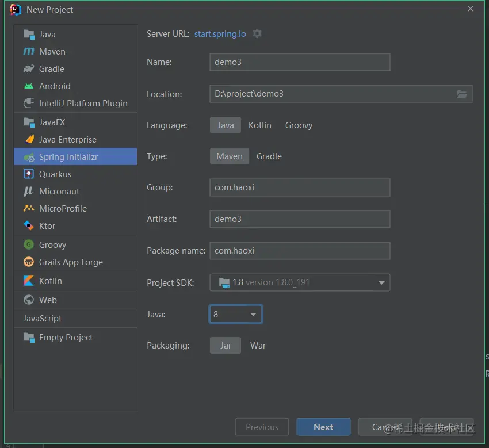Click the Android robot icon
489x448 pixels.
point(29,86)
